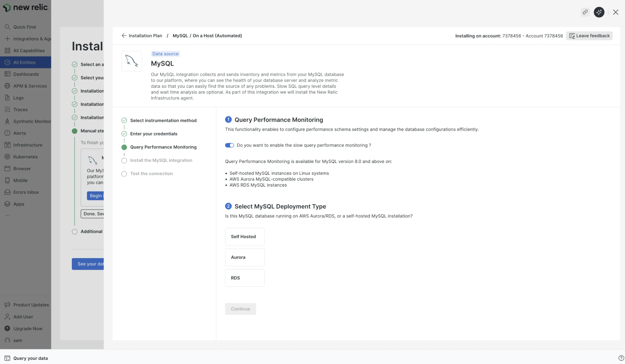Click the 'MySQL / On a Host (Automated)' breadcrumb text
The width and height of the screenshot is (625, 364).
tap(207, 36)
